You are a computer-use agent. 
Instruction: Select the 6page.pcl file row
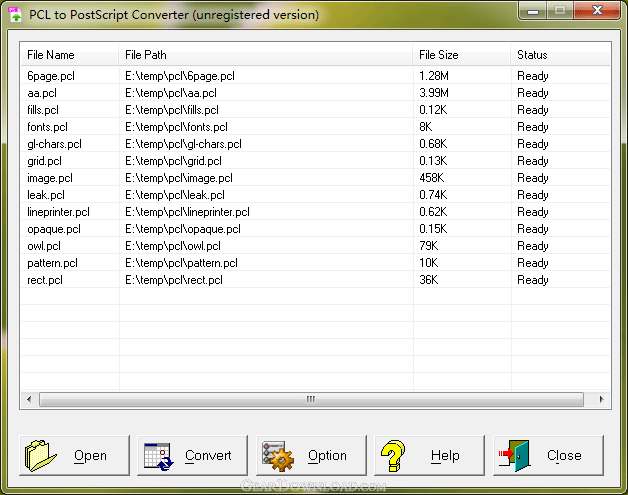click(x=315, y=76)
